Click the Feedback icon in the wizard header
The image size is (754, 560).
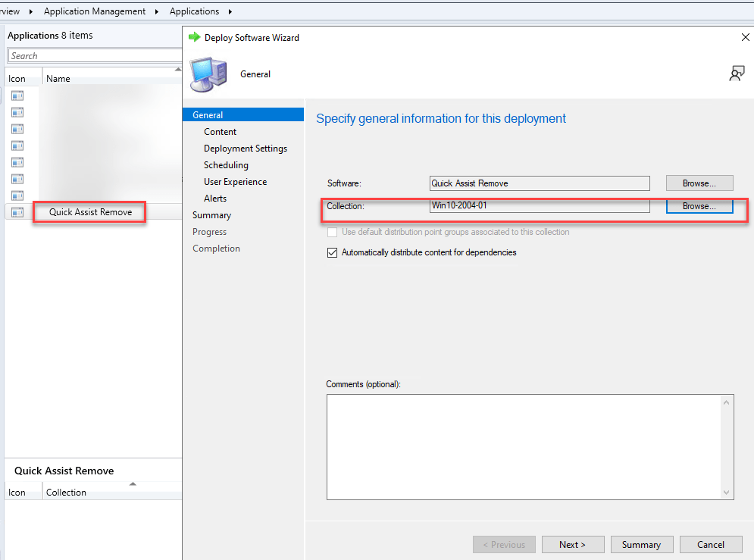coord(736,73)
